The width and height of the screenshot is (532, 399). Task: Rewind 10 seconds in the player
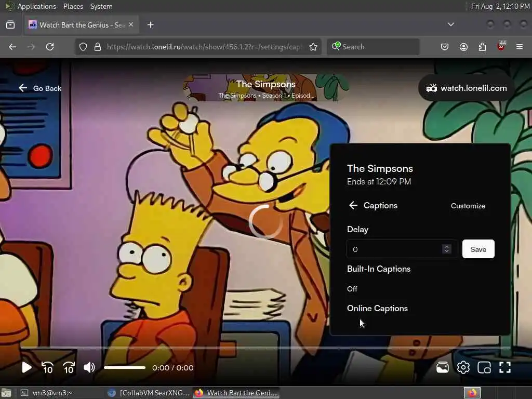click(47, 367)
